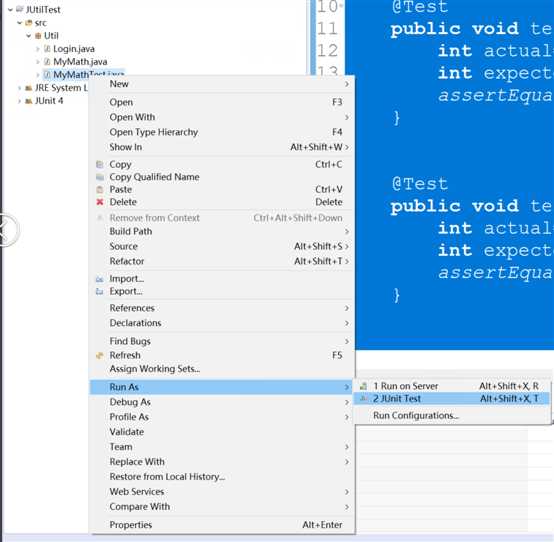The image size is (554, 542).
Task: Open the Team submenu
Action: pyautogui.click(x=222, y=447)
